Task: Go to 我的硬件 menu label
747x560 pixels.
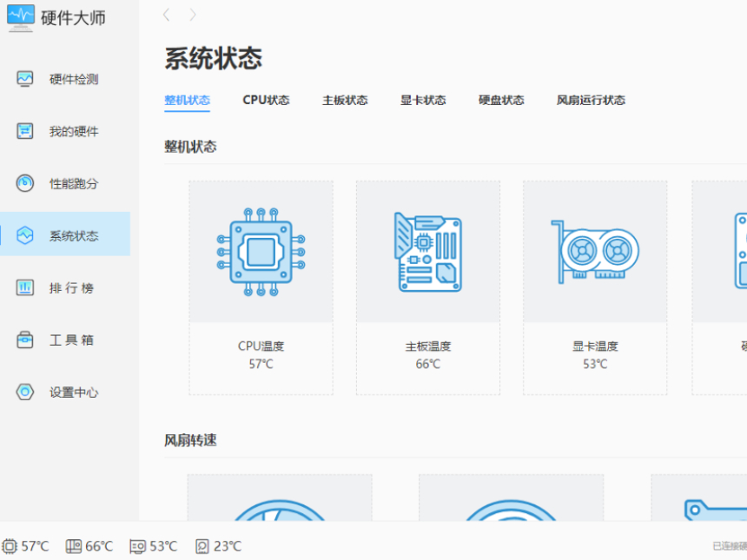Action: pyautogui.click(x=74, y=131)
